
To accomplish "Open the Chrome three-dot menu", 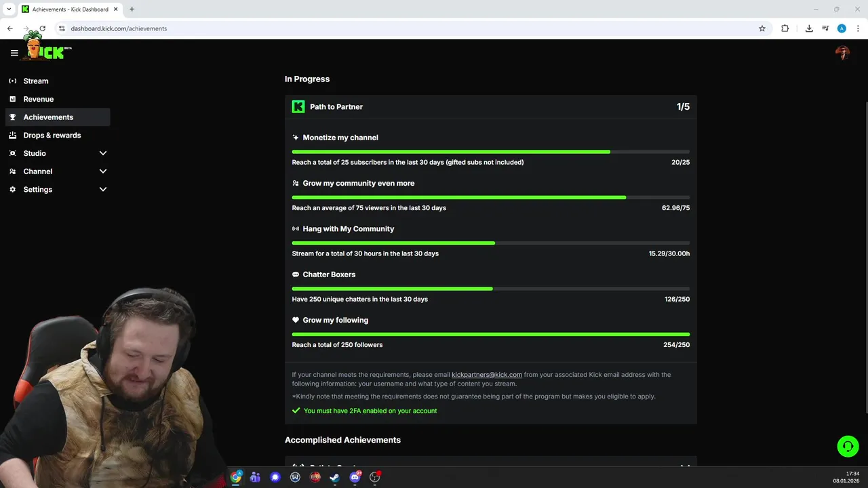I will click(x=858, y=28).
